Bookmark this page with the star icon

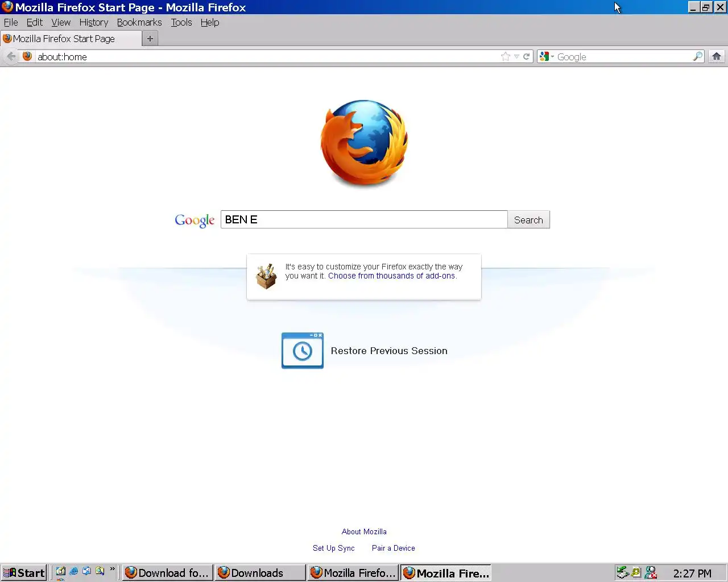click(506, 56)
